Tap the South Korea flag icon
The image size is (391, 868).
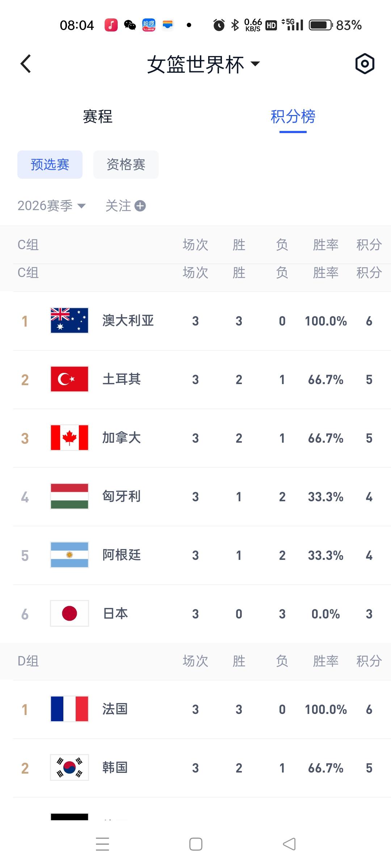[69, 768]
